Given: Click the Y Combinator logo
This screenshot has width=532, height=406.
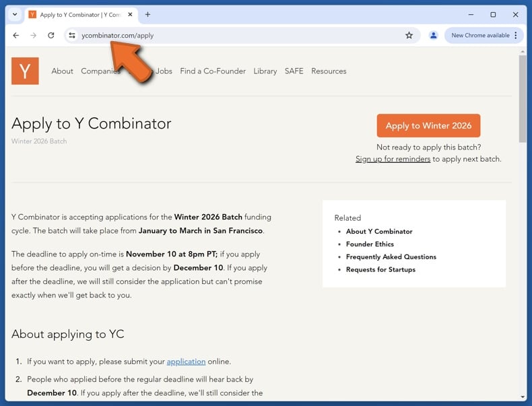Looking at the screenshot, I should point(25,71).
